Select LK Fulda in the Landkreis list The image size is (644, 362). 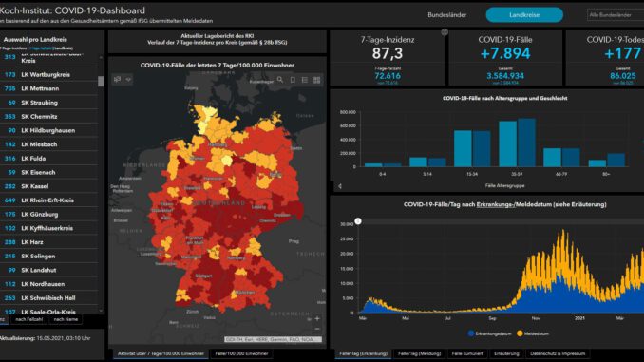pos(49,158)
